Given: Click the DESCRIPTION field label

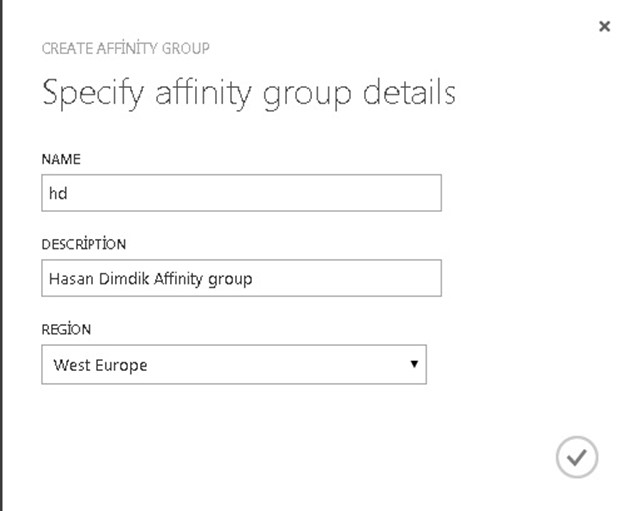Looking at the screenshot, I should tap(83, 244).
